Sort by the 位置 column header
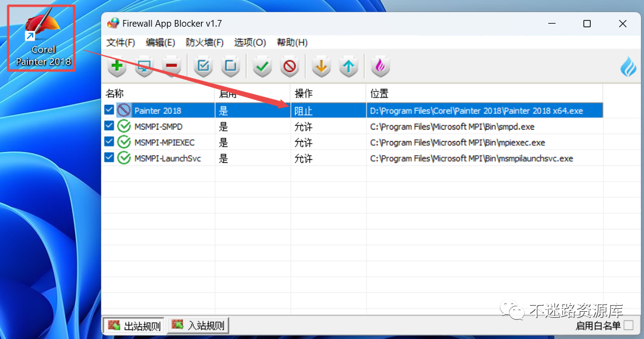The height and width of the screenshot is (339, 644). click(x=484, y=94)
